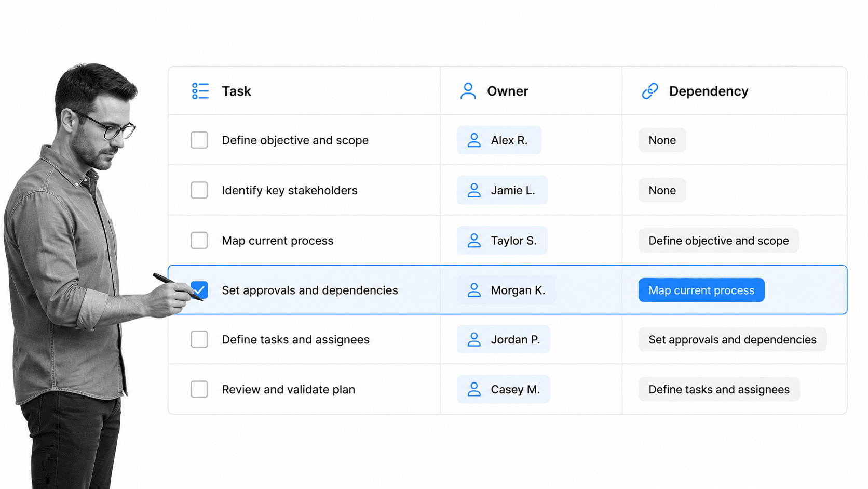Select the Review and validate plan task text
The width and height of the screenshot is (868, 489).
pos(288,390)
